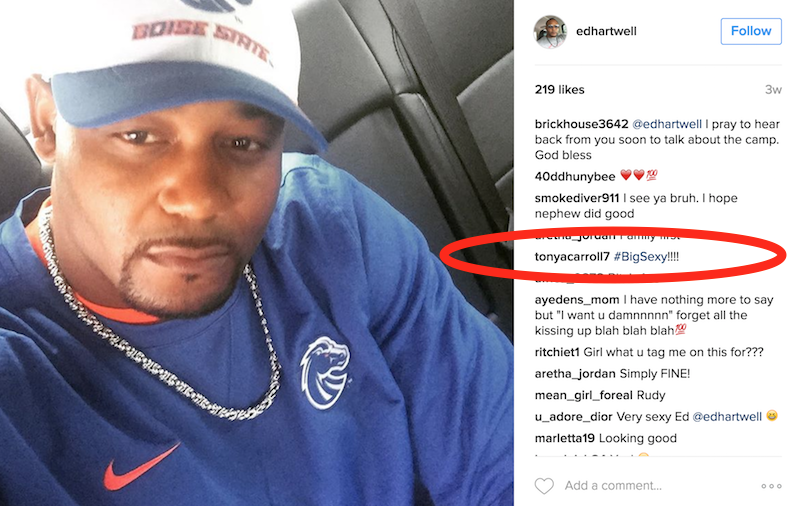The image size is (800, 506).
Task: Open the smokediver911 commenter profile
Action: (x=577, y=198)
